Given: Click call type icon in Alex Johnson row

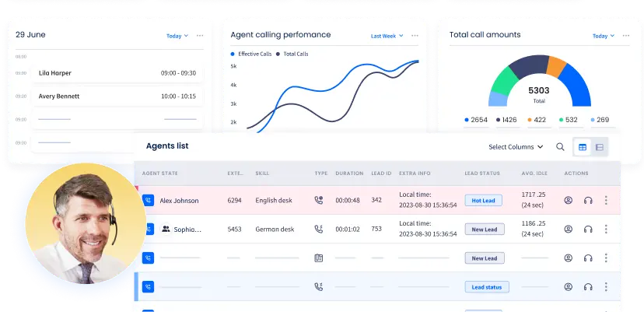Looking at the screenshot, I should (319, 200).
